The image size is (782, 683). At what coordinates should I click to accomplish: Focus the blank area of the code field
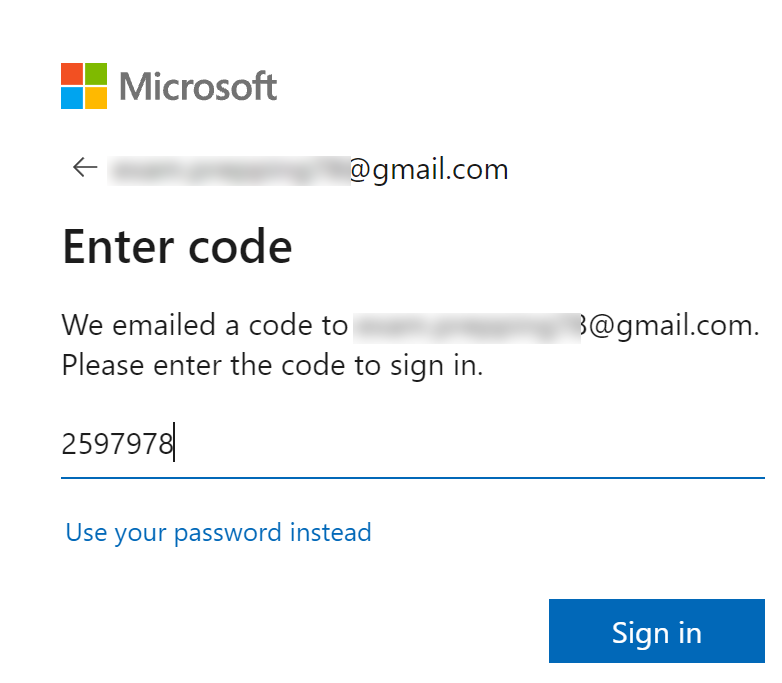tap(470, 443)
